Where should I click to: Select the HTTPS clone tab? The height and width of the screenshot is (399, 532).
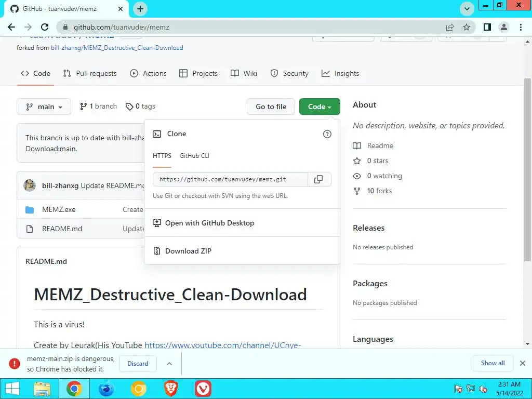tap(162, 156)
